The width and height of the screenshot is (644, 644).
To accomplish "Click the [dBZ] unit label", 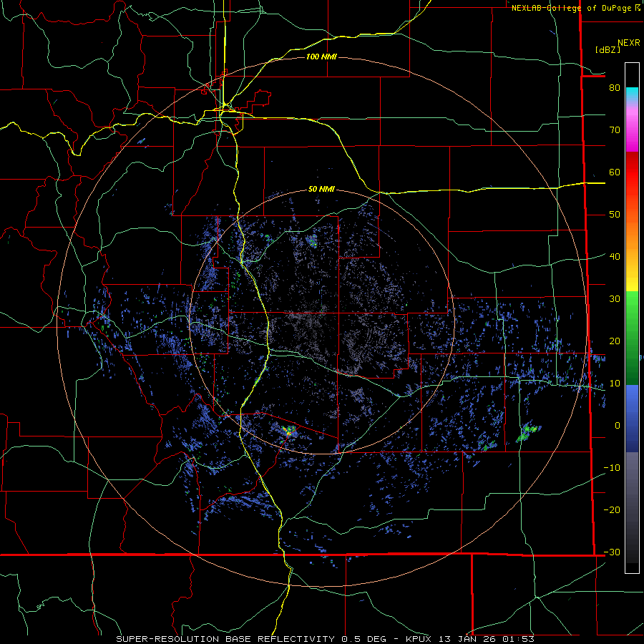I will pos(608,49).
